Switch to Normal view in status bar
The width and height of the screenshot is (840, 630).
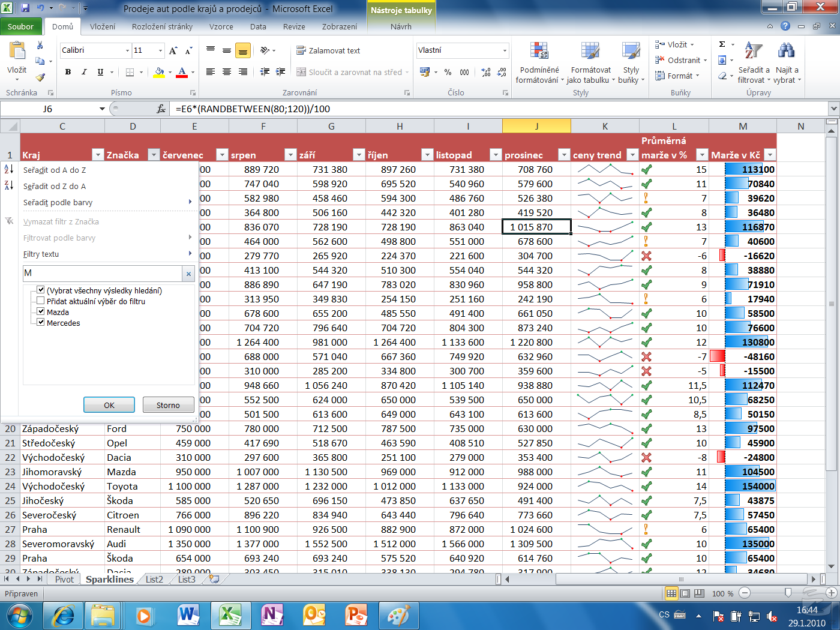point(671,593)
